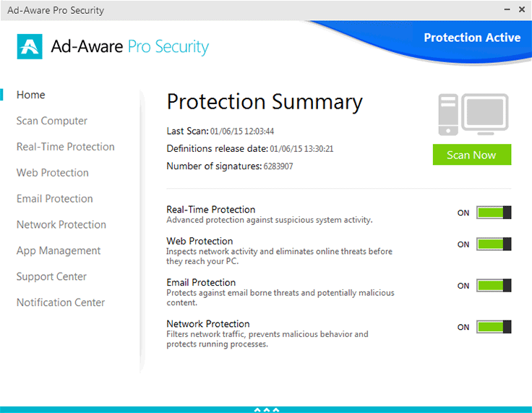Go to Scan Computer

(x=52, y=121)
